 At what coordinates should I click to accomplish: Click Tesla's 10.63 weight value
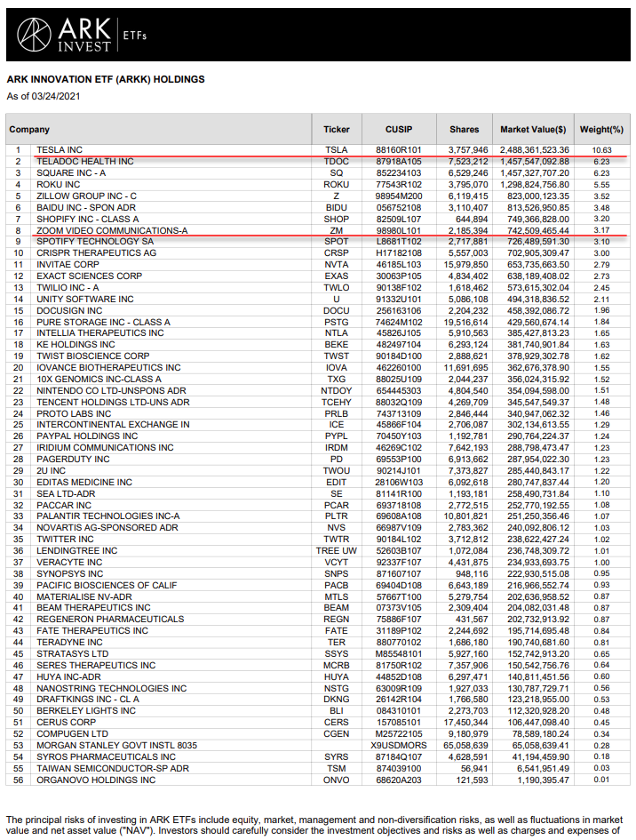pos(601,150)
